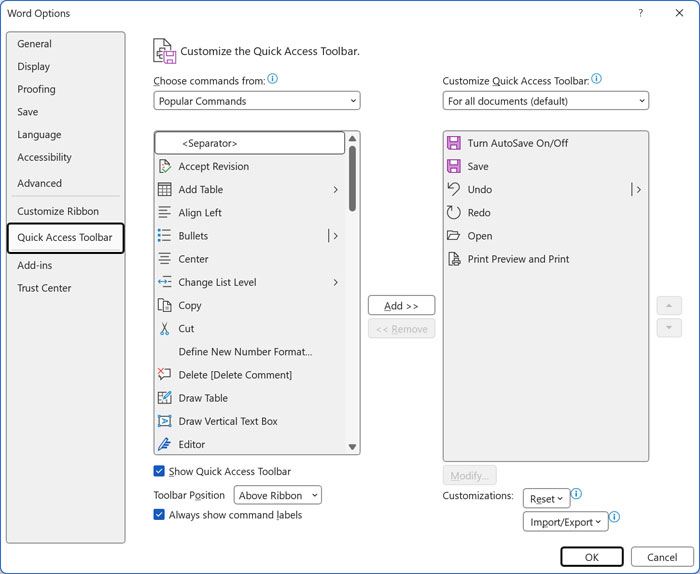The height and width of the screenshot is (574, 700).
Task: Click the commands list scroll down arrow
Action: point(352,447)
